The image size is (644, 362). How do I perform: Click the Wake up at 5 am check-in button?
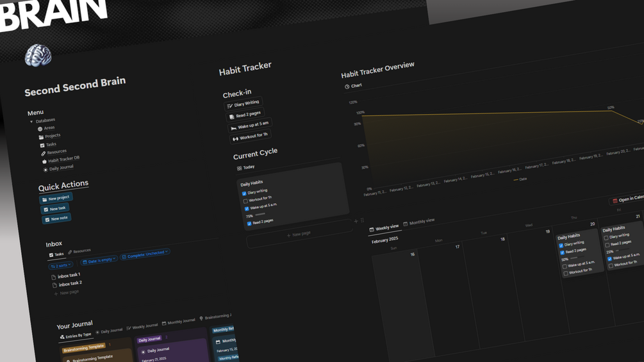(250, 125)
